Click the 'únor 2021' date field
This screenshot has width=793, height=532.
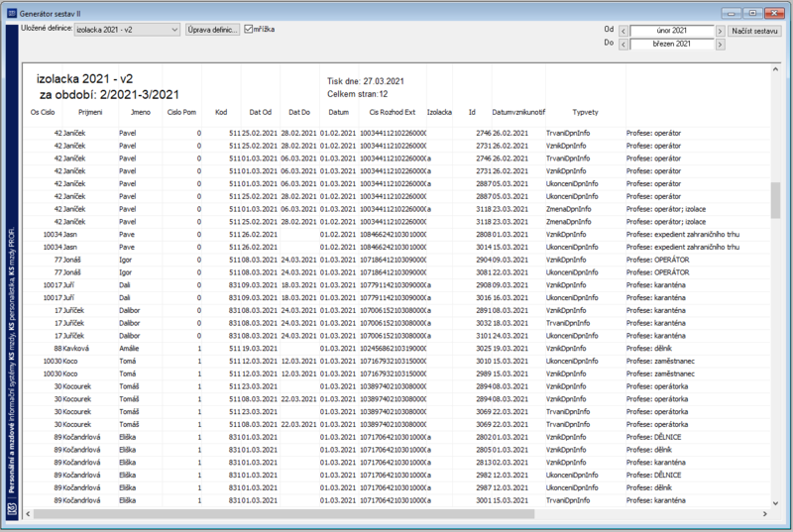[672, 31]
